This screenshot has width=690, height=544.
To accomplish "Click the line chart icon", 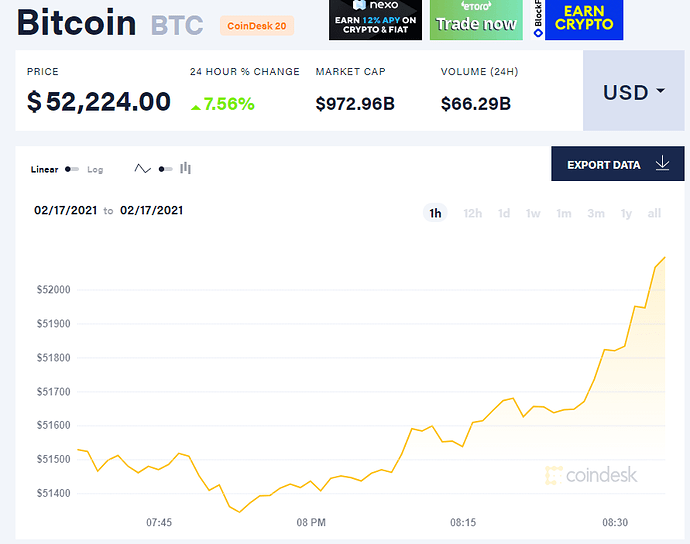I will [143, 169].
